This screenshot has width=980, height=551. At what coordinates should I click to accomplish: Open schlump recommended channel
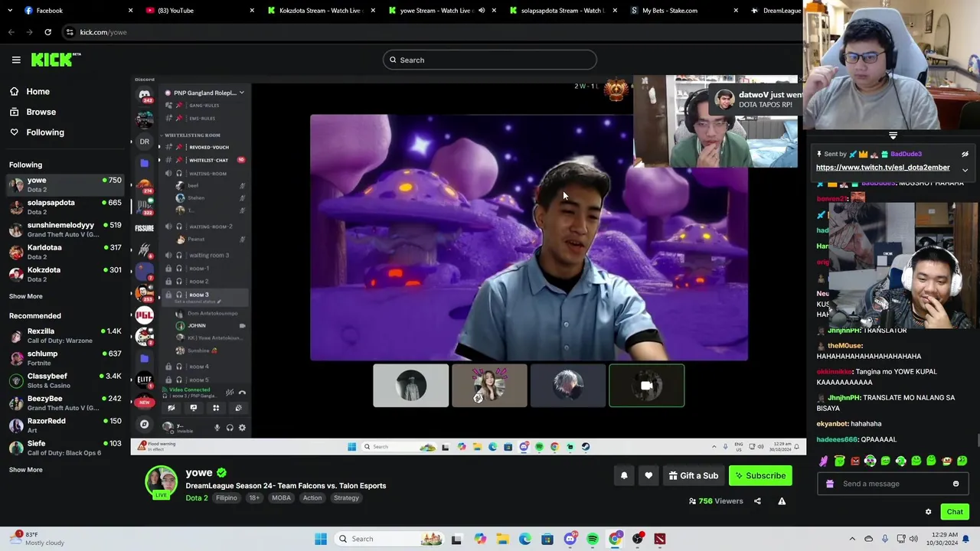65,358
